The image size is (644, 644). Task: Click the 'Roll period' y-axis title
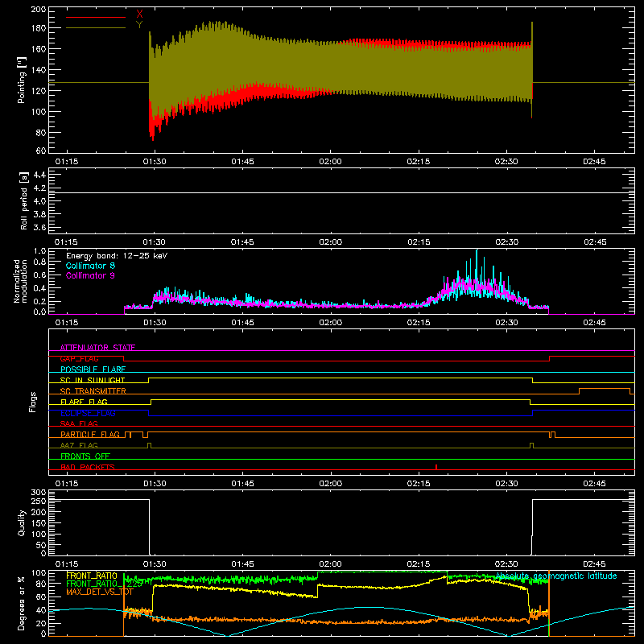(x=24, y=200)
